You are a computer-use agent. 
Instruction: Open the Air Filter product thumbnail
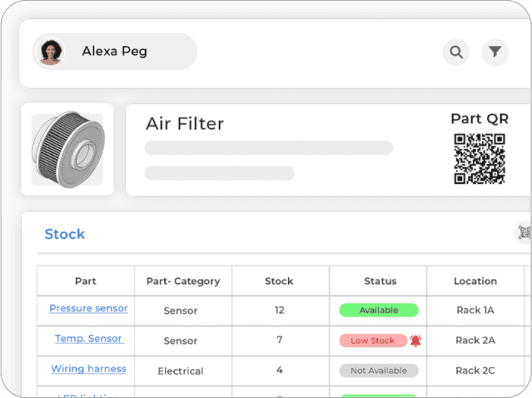pos(68,149)
